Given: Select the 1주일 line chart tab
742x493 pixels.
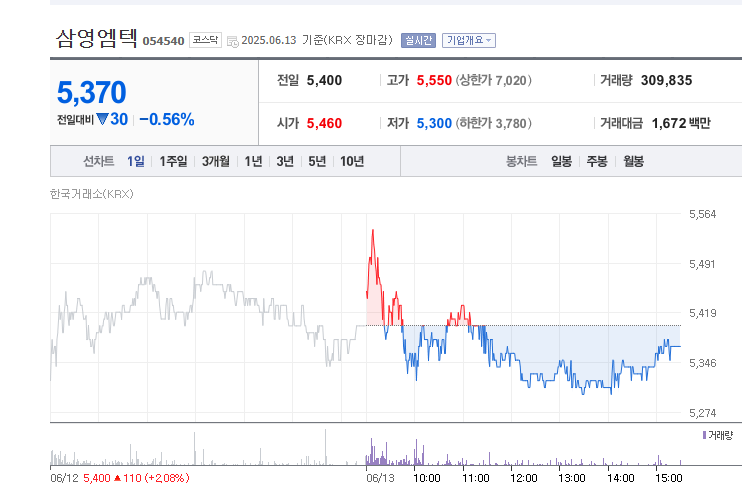Looking at the screenshot, I should point(173,161).
